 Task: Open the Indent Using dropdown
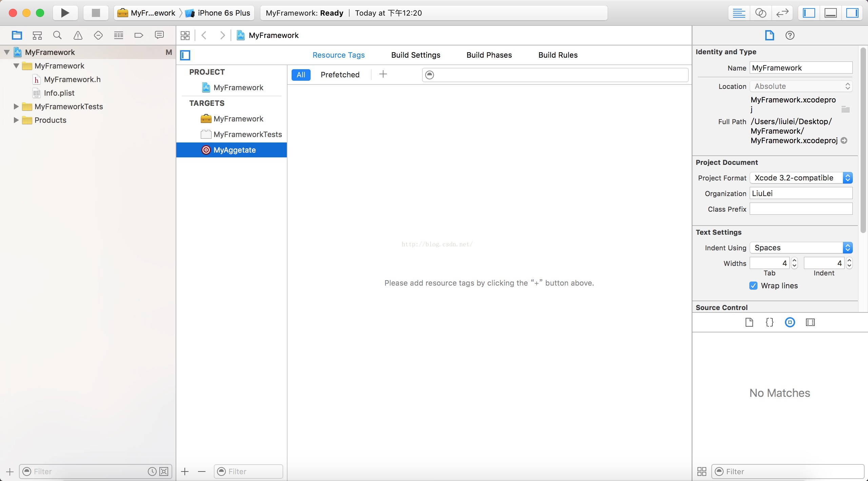coord(801,248)
